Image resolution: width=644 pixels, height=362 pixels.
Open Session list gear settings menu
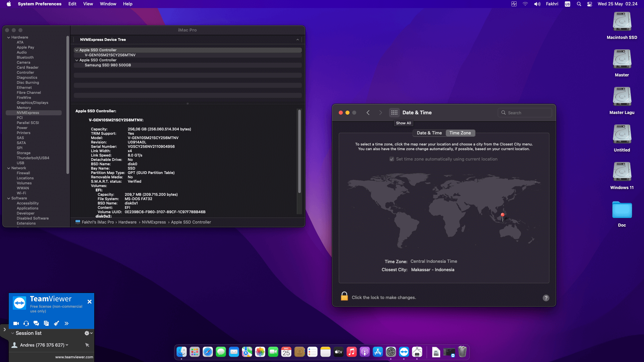point(88,333)
